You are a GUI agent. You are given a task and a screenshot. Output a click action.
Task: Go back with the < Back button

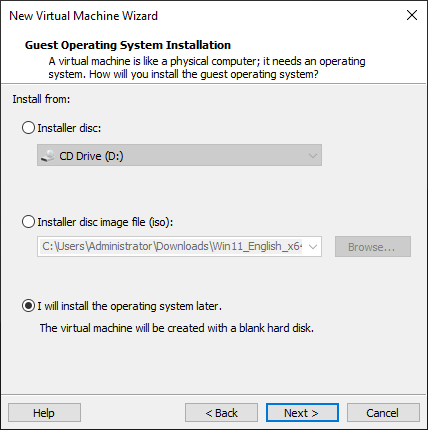point(221,413)
